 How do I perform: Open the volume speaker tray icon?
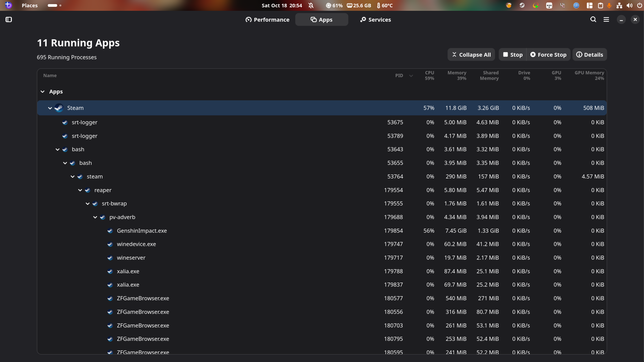629,5
